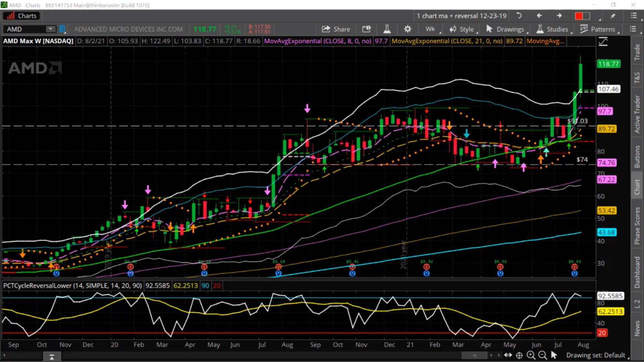
Task: Click the MovAvgExponential (CLOSE, 8, 0, no) study label
Action: pyautogui.click(x=318, y=41)
